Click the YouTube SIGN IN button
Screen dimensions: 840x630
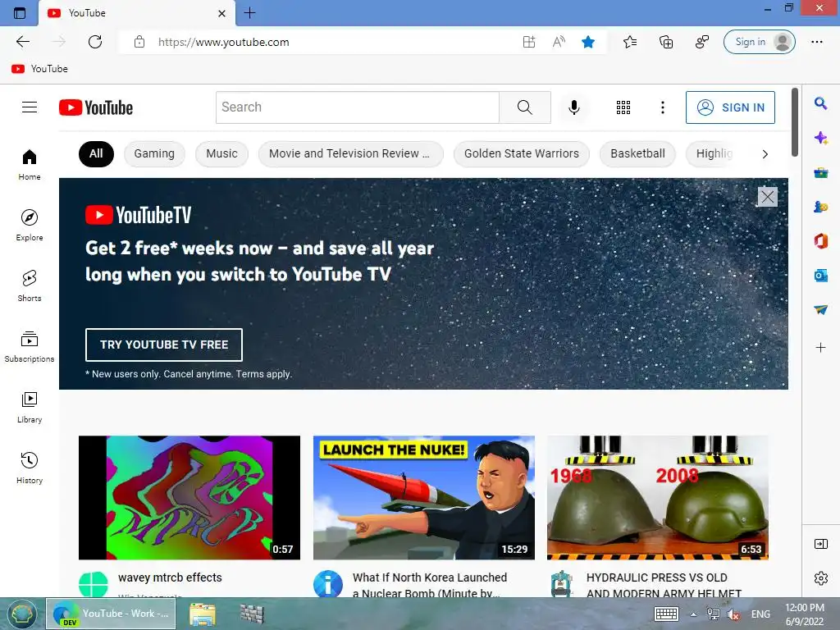point(730,107)
